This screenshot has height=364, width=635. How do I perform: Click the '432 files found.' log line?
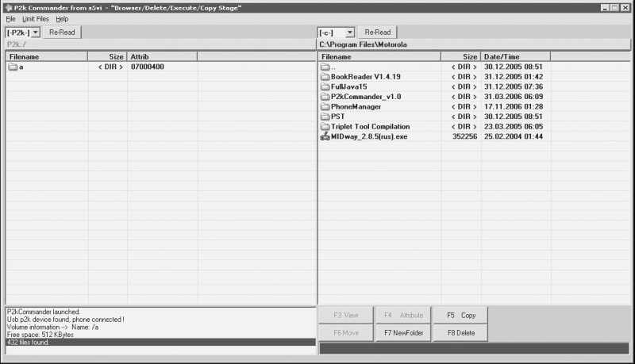click(161, 342)
